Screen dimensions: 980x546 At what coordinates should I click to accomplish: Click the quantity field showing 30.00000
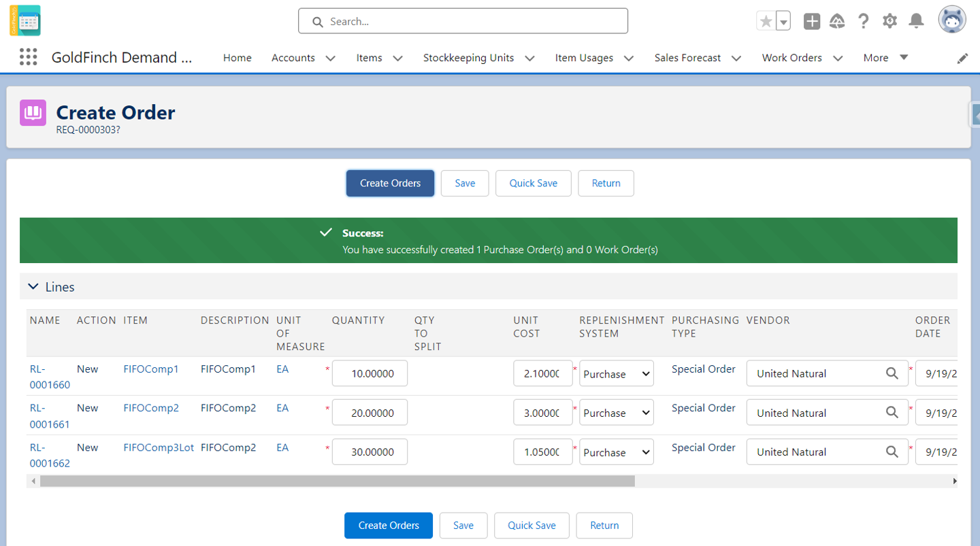370,451
